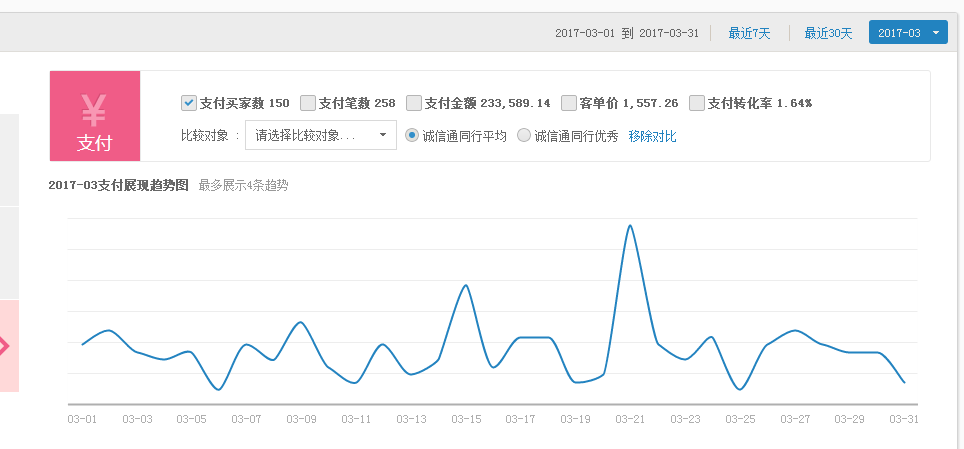Check the 客单价 checkbox
This screenshot has height=449, width=964.
click(x=569, y=103)
